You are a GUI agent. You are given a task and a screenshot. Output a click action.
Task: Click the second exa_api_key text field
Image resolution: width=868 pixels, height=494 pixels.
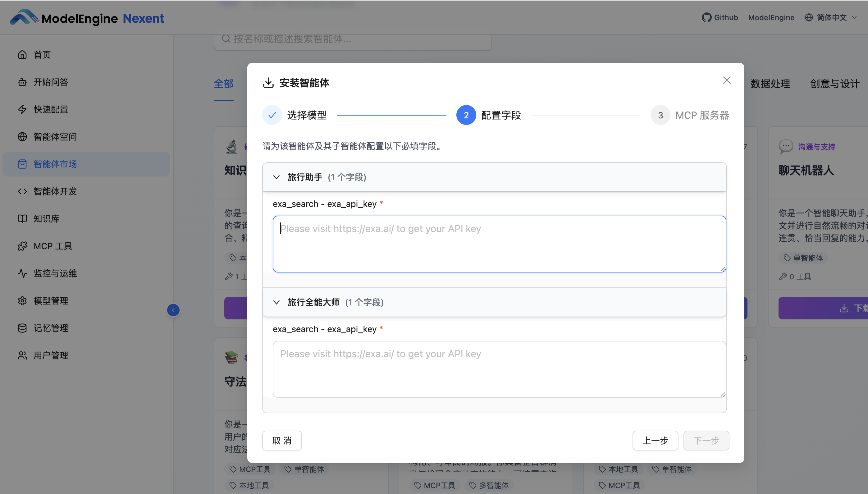[x=499, y=369]
